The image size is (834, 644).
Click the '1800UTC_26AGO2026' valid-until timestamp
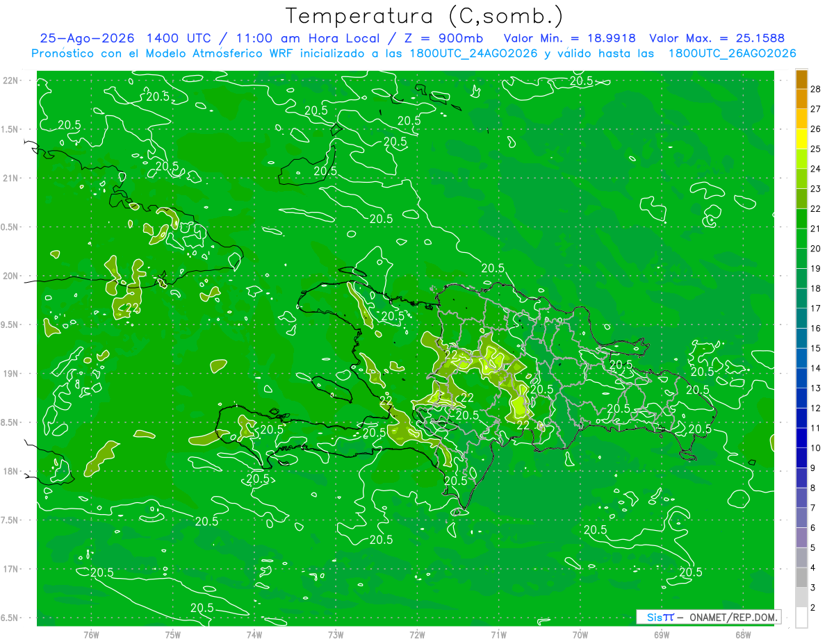(732, 53)
